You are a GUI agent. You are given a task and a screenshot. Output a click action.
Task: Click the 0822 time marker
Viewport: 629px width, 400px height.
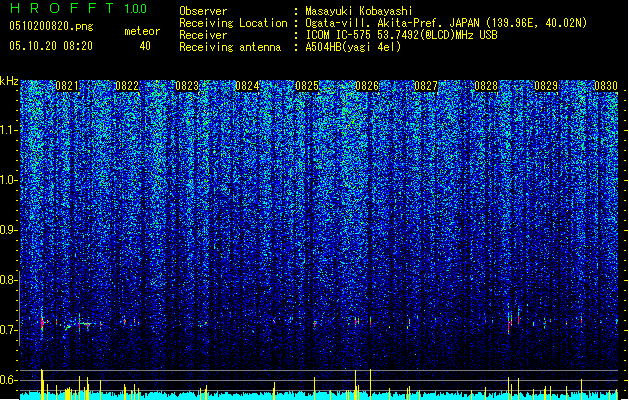click(x=127, y=86)
